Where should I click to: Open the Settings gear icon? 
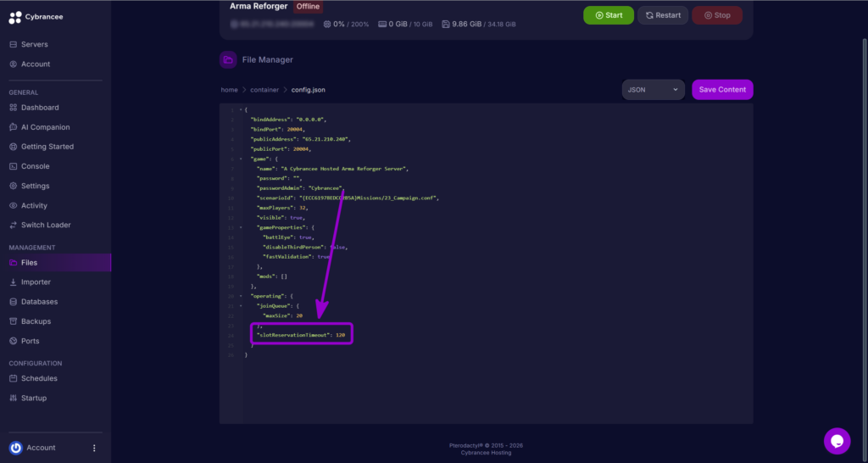14,186
